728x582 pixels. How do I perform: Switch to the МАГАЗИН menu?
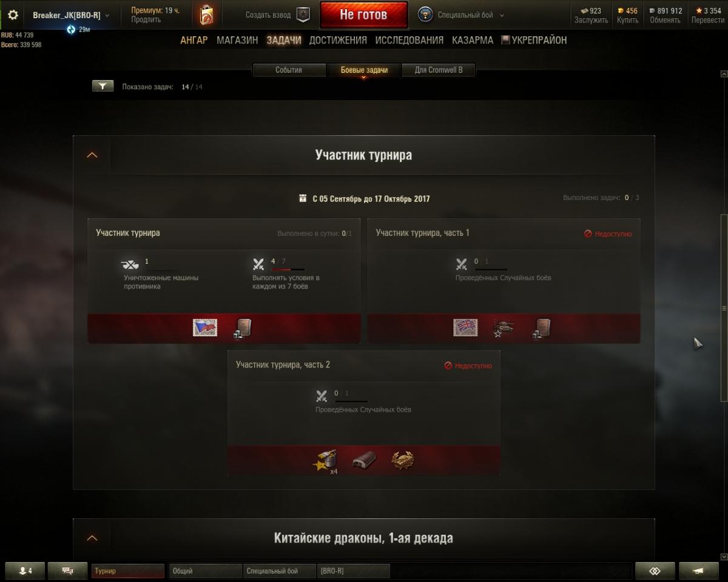coord(237,40)
